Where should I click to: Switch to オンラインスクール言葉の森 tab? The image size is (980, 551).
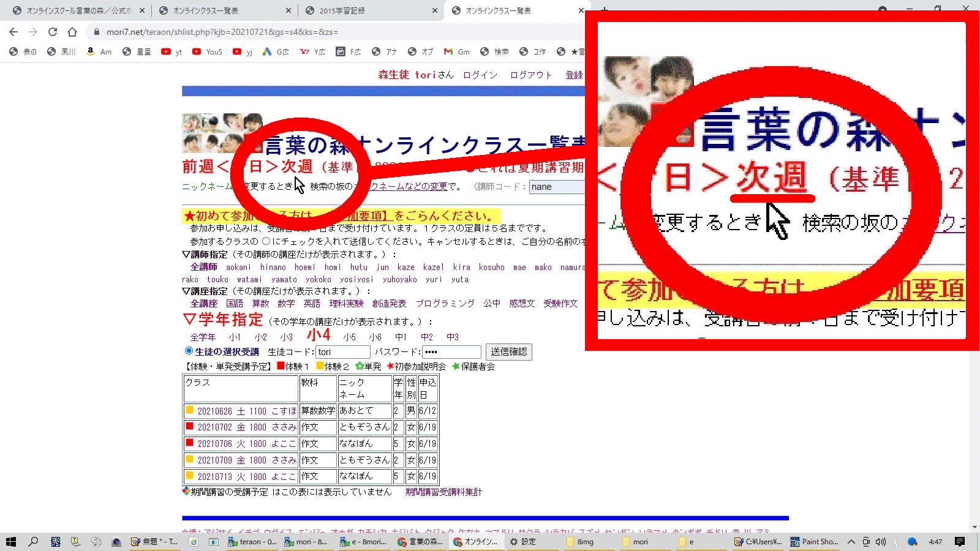click(78, 10)
